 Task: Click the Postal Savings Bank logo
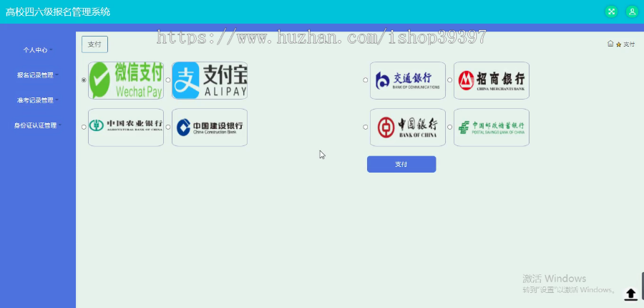coord(492,127)
